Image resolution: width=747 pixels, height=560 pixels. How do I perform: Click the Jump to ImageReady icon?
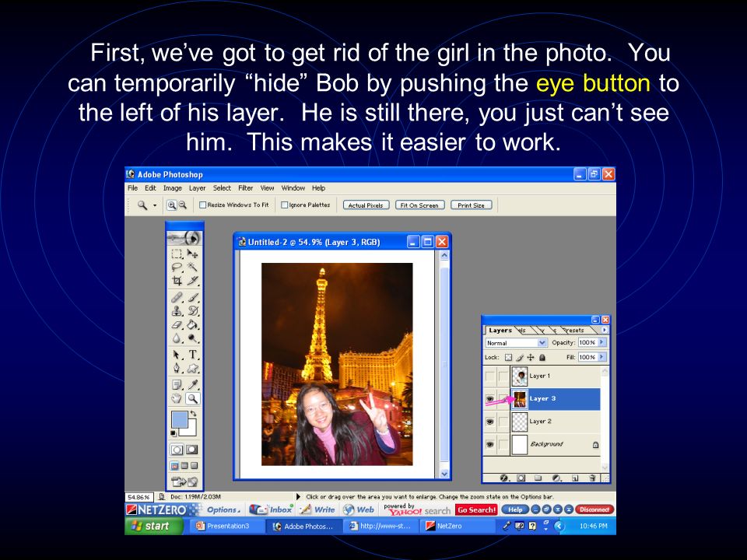(x=184, y=482)
